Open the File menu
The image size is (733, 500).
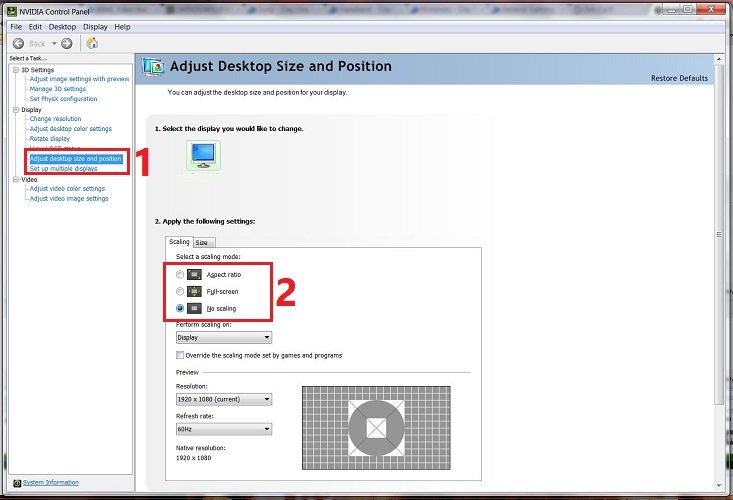[x=16, y=27]
